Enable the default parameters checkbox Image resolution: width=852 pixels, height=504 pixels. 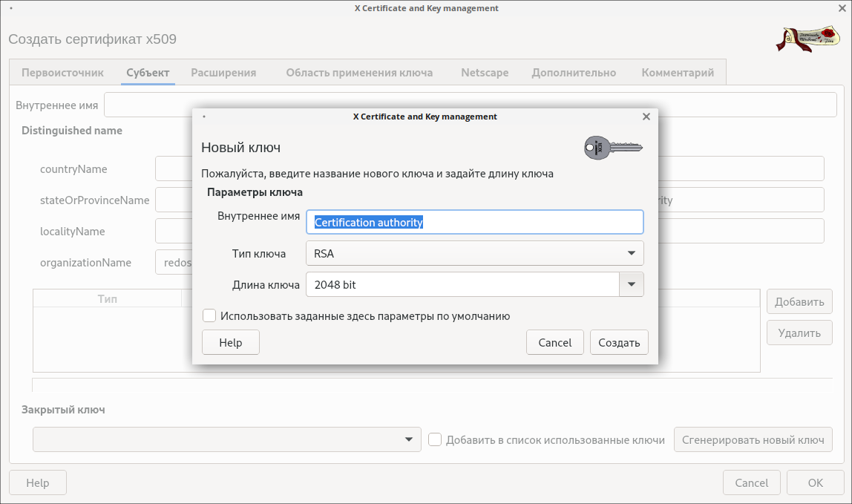[209, 316]
